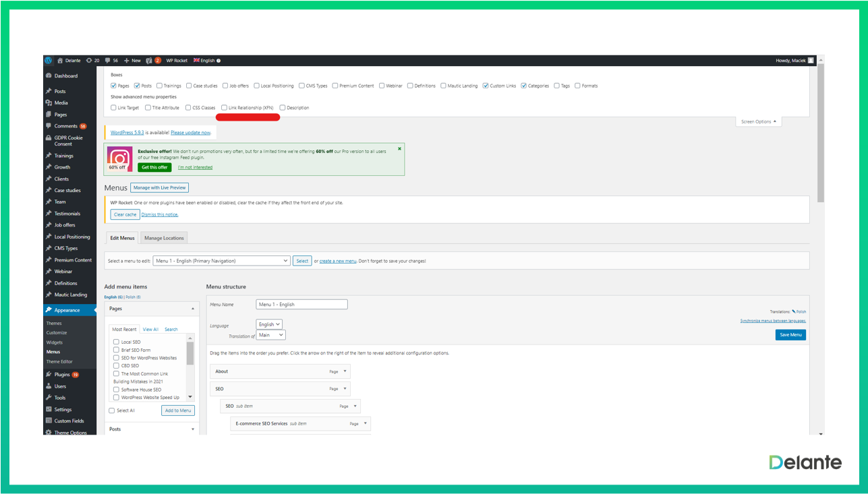Click the plus New icon in admin bar

coord(127,61)
